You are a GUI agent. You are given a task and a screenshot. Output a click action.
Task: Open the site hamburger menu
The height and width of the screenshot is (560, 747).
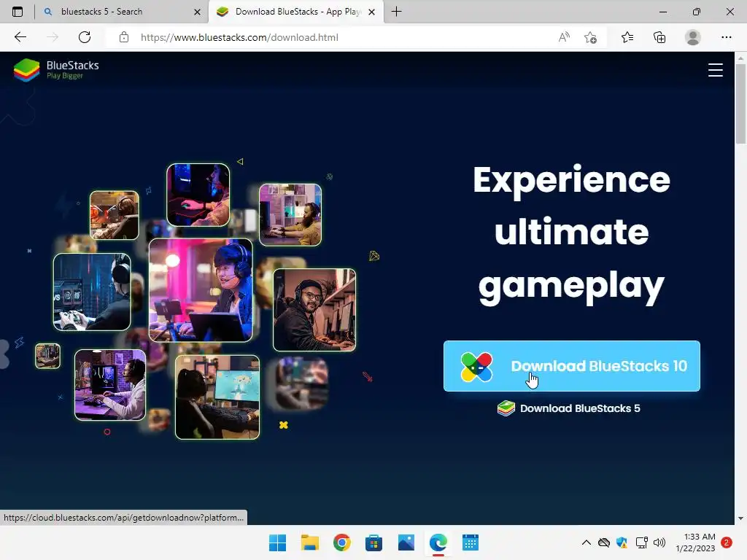coord(715,70)
